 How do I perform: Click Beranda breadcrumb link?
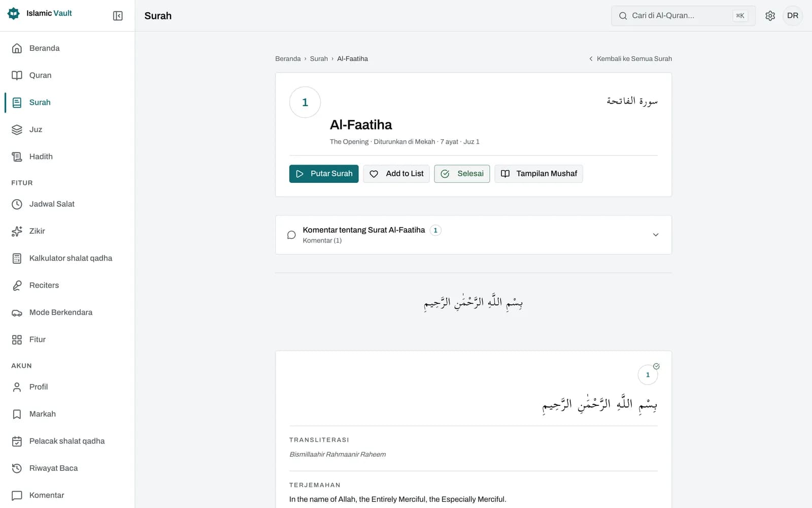pyautogui.click(x=288, y=59)
